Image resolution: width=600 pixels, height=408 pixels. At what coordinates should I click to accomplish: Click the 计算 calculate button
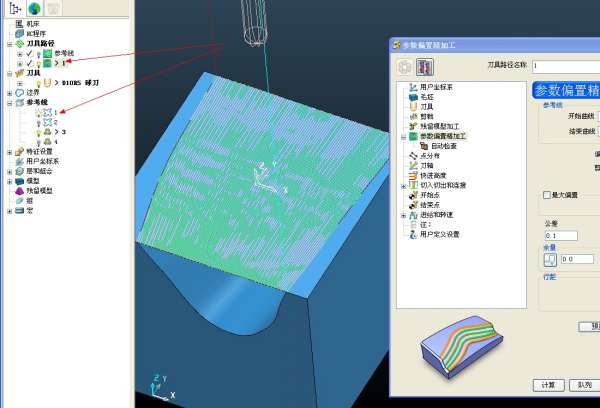pyautogui.click(x=548, y=385)
